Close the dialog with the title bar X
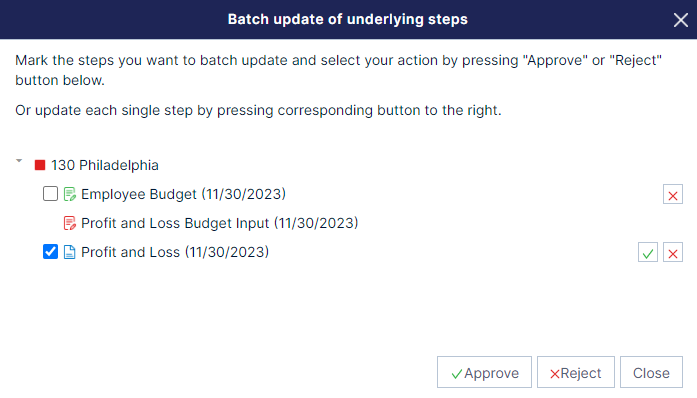Viewport: 697px width, 398px height. tap(681, 20)
